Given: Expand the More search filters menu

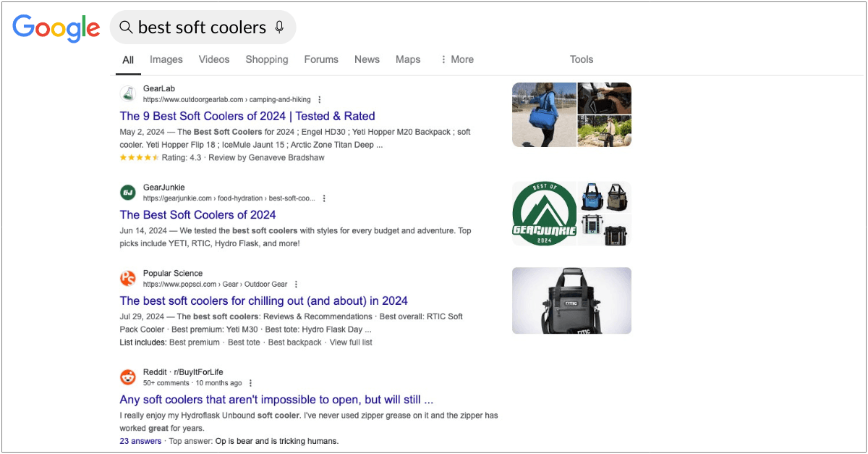Looking at the screenshot, I should 456,59.
